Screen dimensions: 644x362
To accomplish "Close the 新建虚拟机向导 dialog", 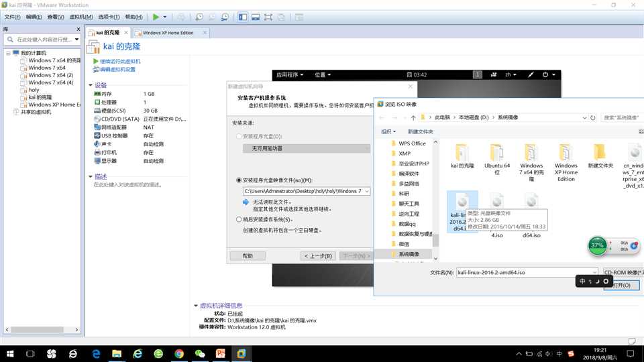I will [x=411, y=86].
